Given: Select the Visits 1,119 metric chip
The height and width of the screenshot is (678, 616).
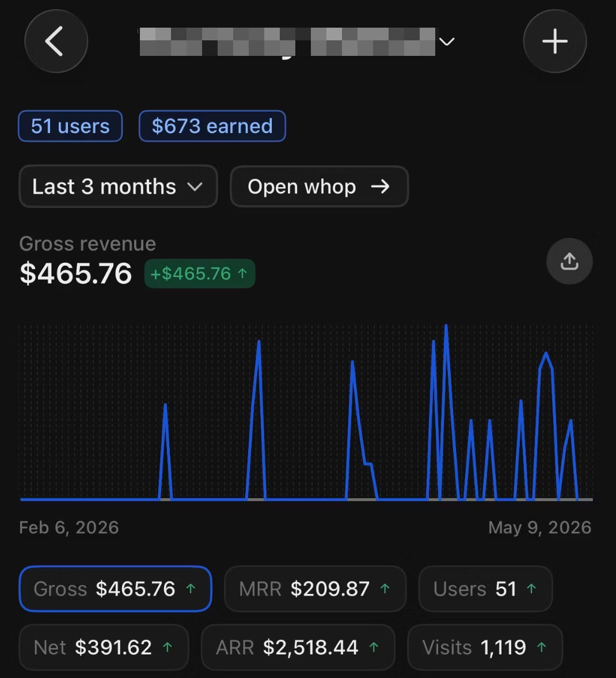Looking at the screenshot, I should coord(485,647).
